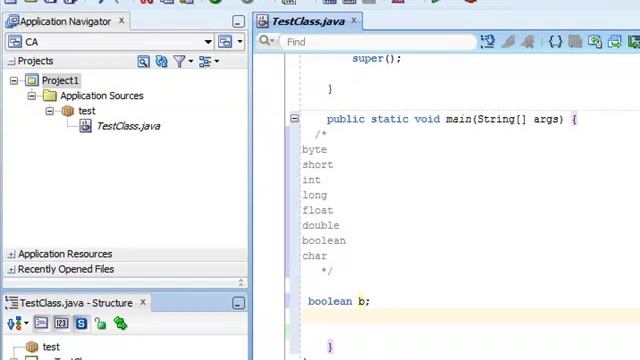This screenshot has width=640, height=360.
Task: Collapse the Application Sources node
Action: click(32, 96)
